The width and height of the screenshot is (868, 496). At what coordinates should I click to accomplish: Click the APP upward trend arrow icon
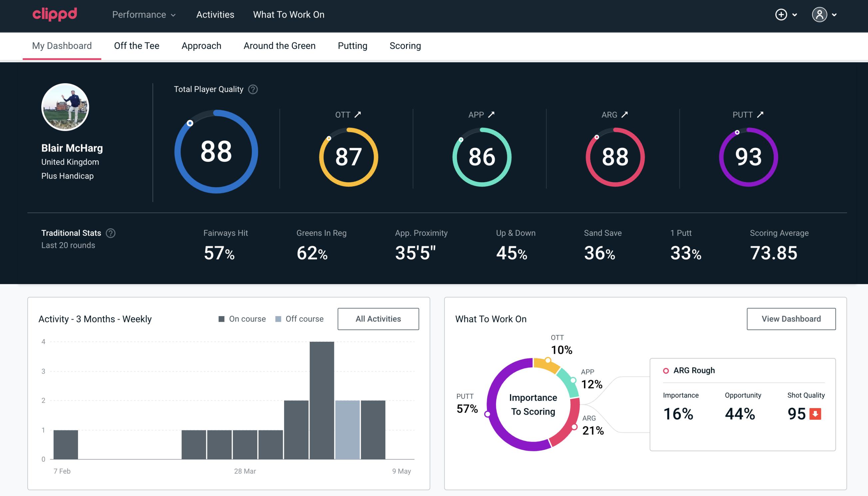coord(492,115)
